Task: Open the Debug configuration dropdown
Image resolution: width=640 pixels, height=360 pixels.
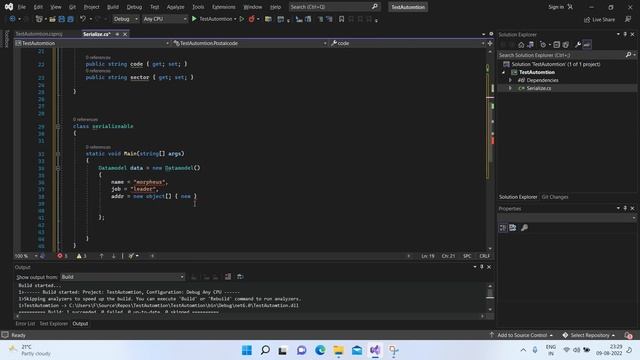Action: [126, 19]
